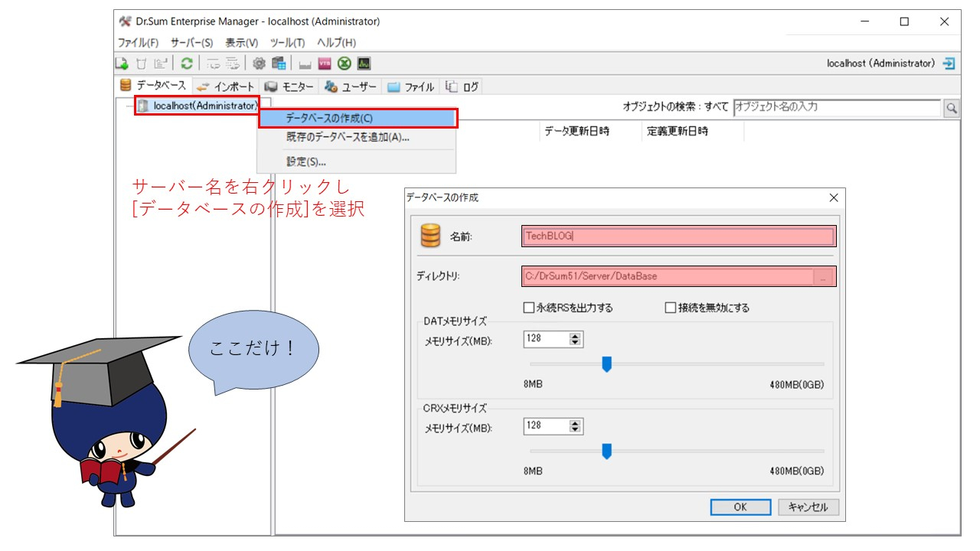The image size is (980, 551).
Task: Click CRX memory size slider handle
Action: [x=607, y=452]
